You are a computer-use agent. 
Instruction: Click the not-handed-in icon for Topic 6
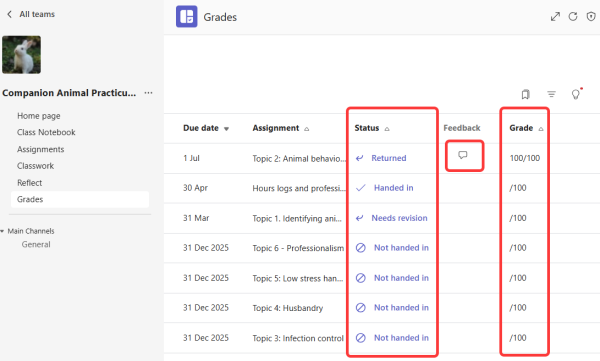point(360,248)
